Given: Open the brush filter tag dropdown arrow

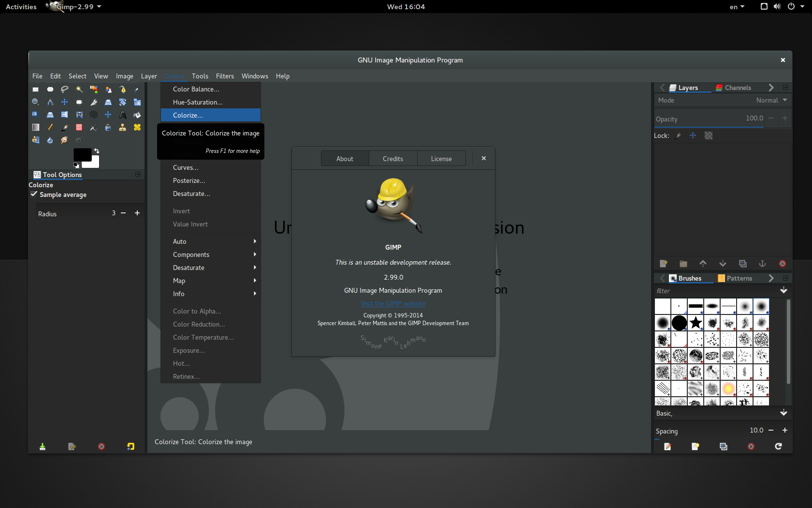Looking at the screenshot, I should coord(783,291).
